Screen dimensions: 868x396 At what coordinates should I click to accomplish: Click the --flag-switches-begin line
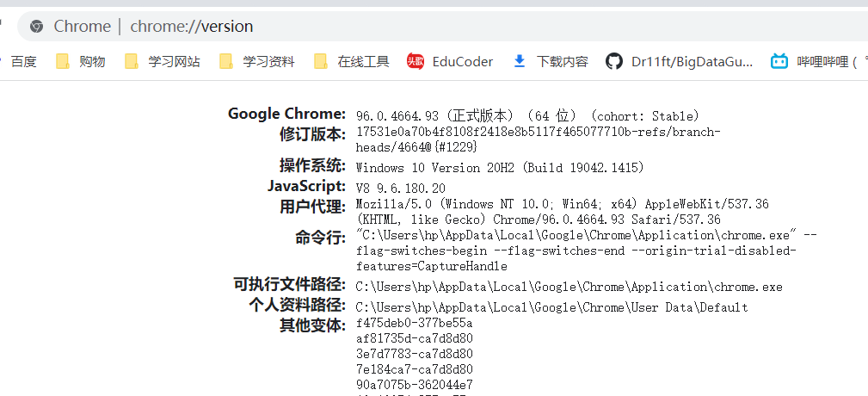tap(576, 251)
